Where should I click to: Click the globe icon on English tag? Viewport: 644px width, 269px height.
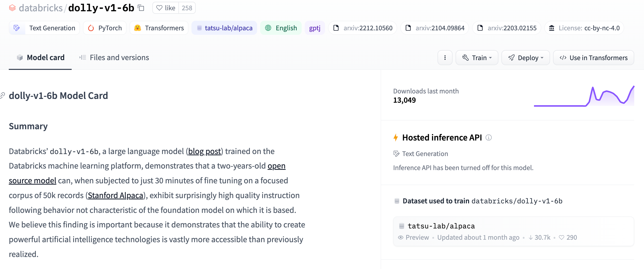[268, 28]
